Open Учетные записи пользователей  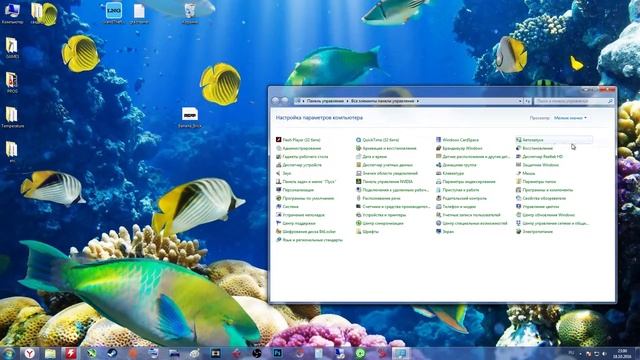(468, 215)
